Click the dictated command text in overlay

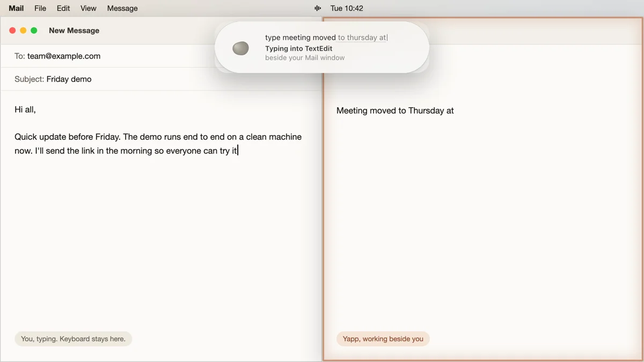(326, 38)
